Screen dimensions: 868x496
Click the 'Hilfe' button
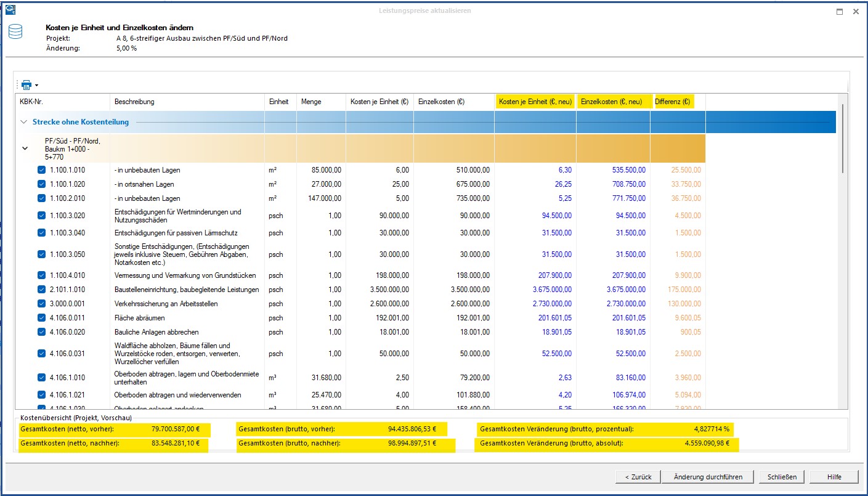tap(834, 477)
